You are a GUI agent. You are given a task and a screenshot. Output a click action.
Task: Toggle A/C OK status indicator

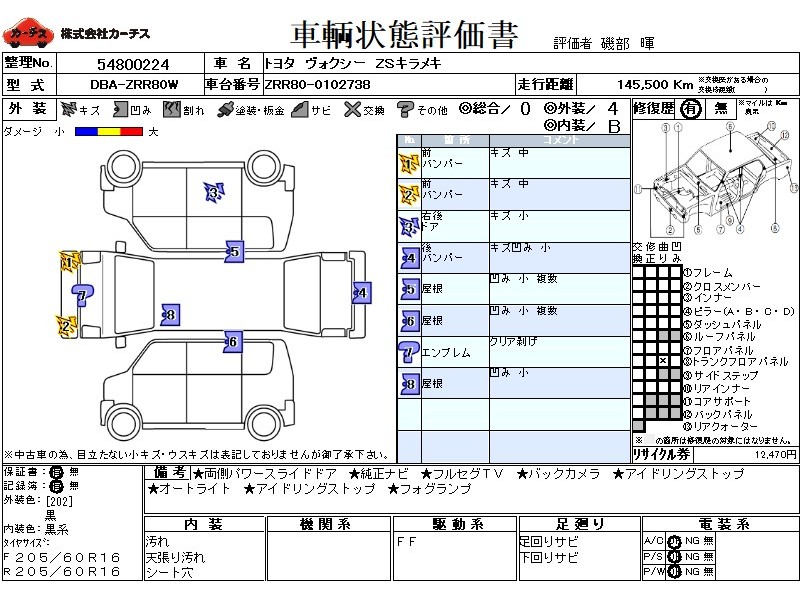coord(674,541)
